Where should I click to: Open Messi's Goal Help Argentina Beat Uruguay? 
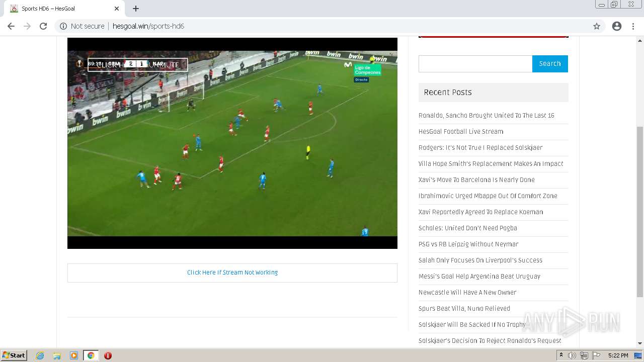(479, 277)
